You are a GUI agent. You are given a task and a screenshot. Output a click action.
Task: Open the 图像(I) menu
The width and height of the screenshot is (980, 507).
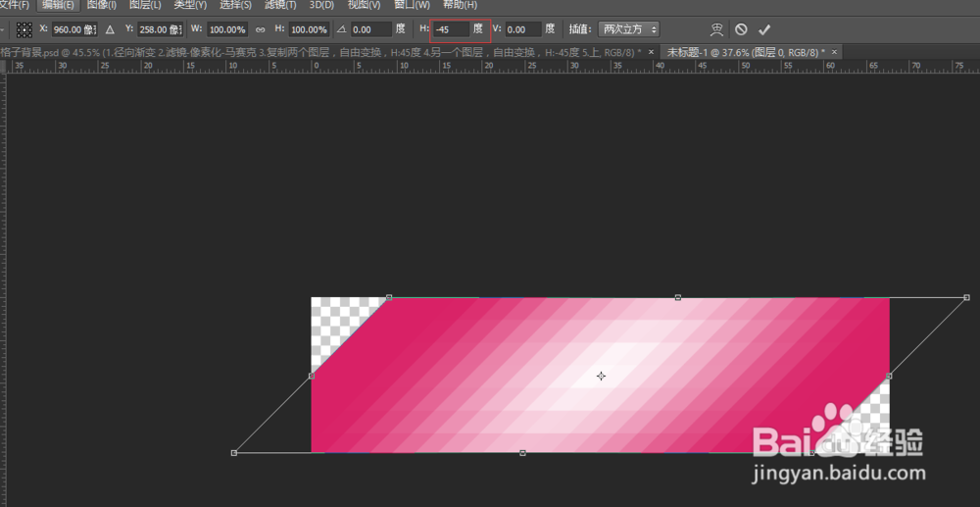click(x=101, y=5)
